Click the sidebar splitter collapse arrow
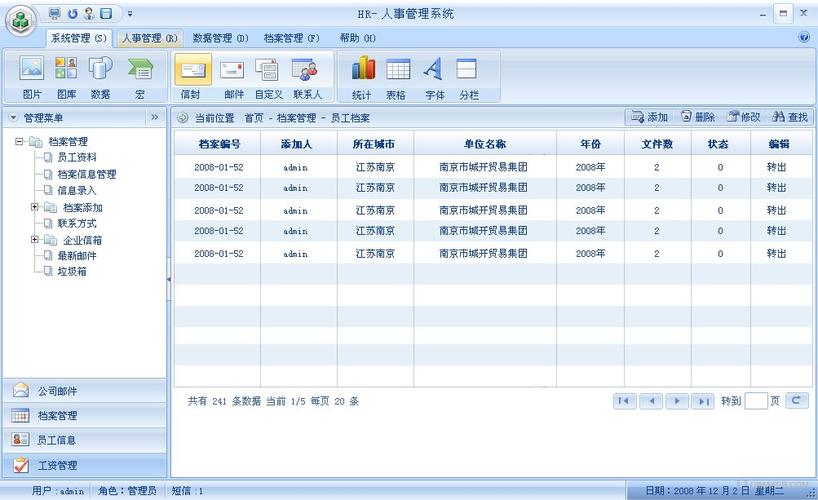 click(x=169, y=280)
